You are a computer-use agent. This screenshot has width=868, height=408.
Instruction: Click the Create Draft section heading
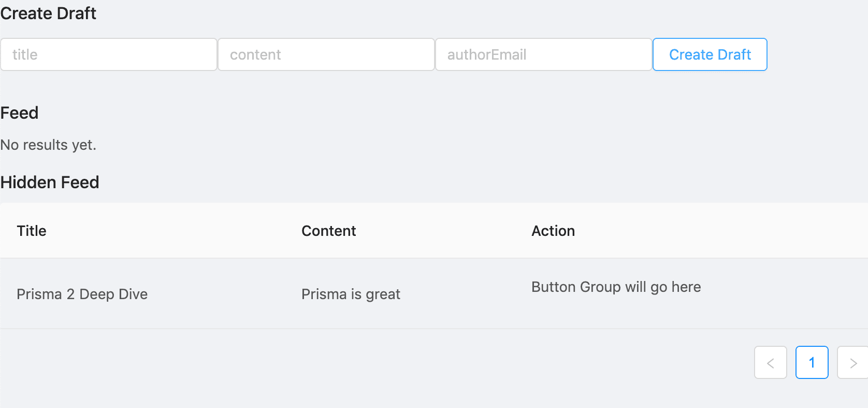pos(48,13)
